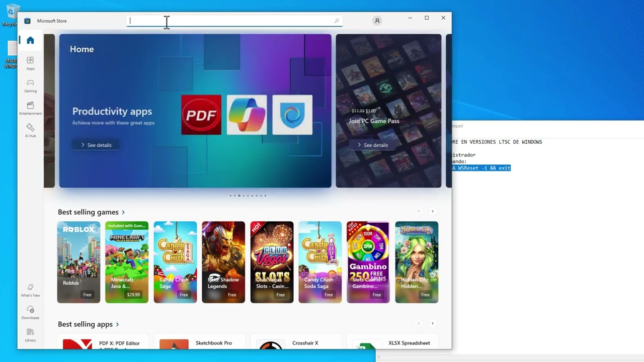Click the blue shield app icon in the banner
Image resolution: width=644 pixels, height=362 pixels.
tap(292, 115)
